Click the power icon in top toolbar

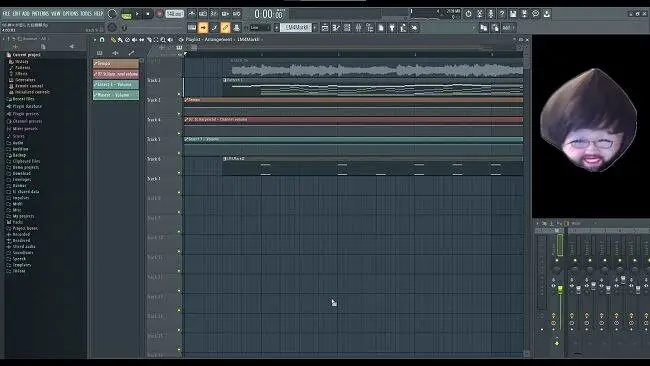468,14
